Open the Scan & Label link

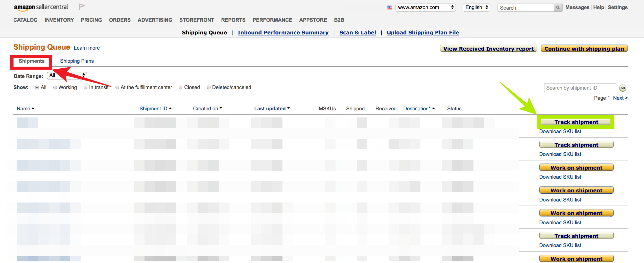coord(357,33)
